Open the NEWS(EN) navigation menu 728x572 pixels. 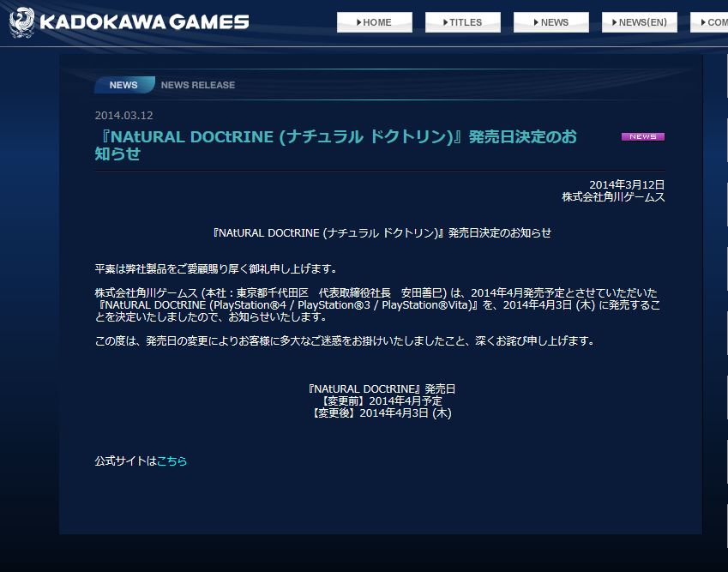(x=640, y=22)
